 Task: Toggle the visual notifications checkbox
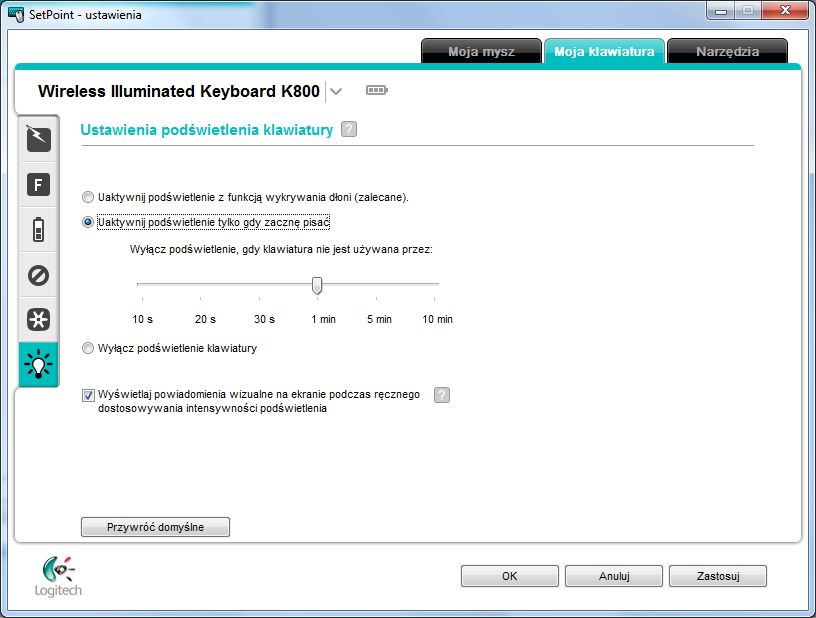[x=88, y=395]
